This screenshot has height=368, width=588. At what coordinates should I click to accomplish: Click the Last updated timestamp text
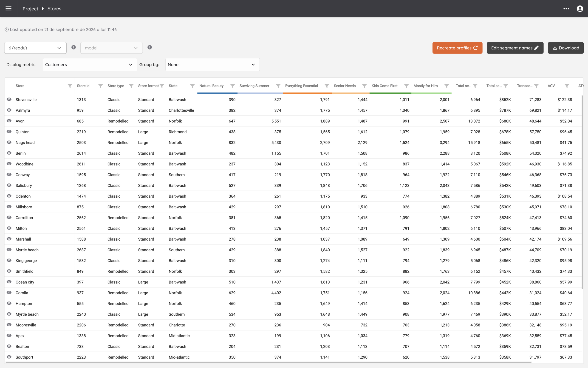pyautogui.click(x=63, y=29)
